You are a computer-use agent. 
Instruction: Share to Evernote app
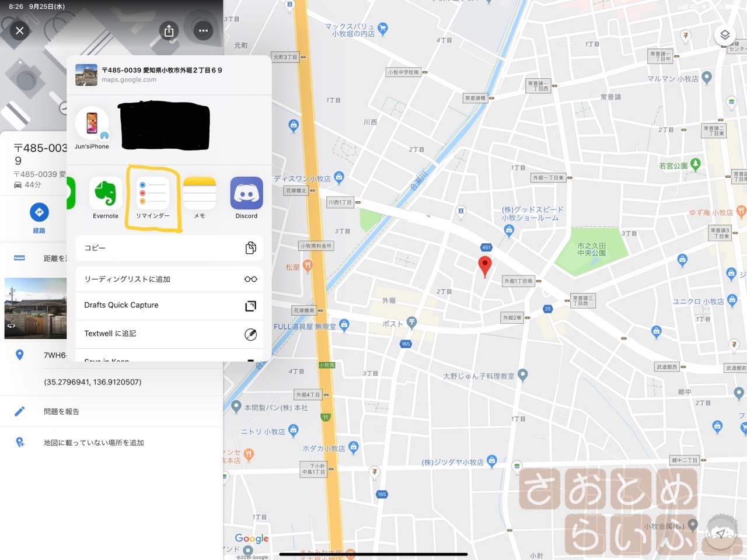point(106,198)
